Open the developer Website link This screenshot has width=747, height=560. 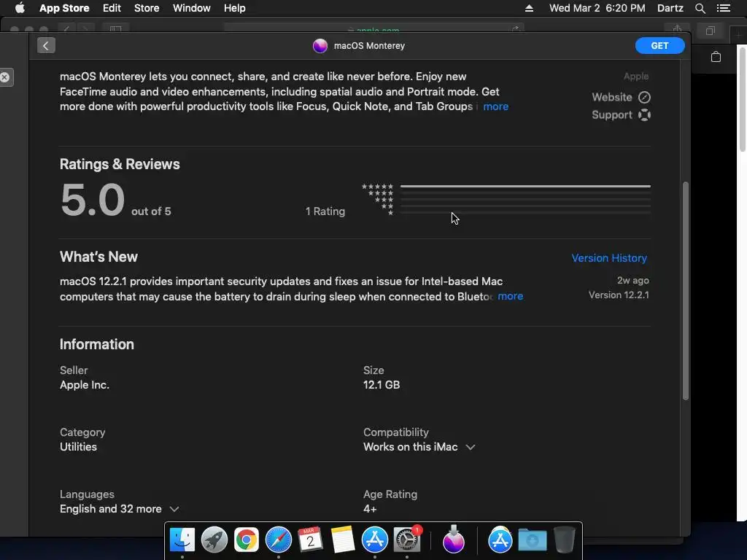[x=612, y=97]
